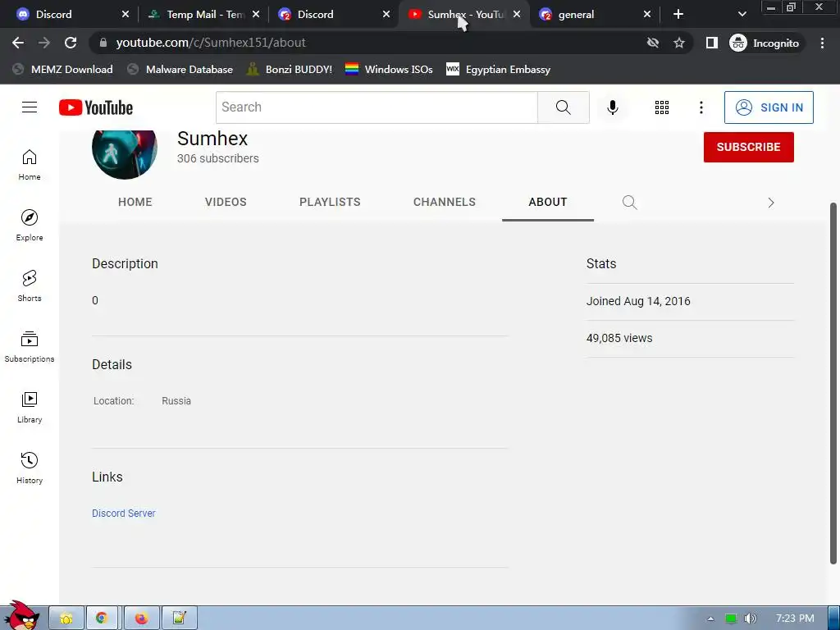The width and height of the screenshot is (840, 630).
Task: Open YouTube settings three-dot menu
Action: [701, 107]
